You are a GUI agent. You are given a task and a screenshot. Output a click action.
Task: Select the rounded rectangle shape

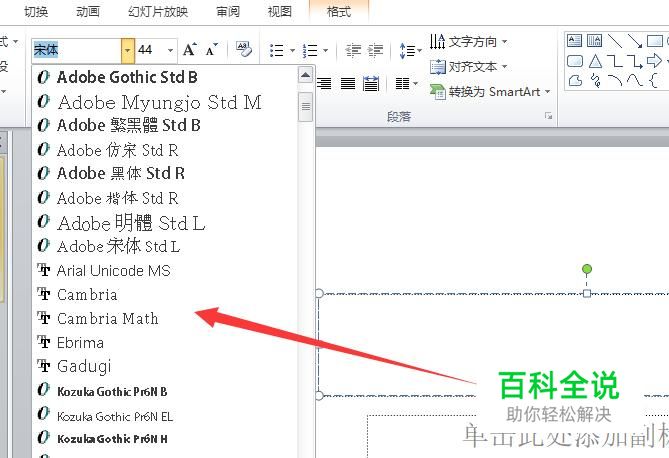coord(574,61)
